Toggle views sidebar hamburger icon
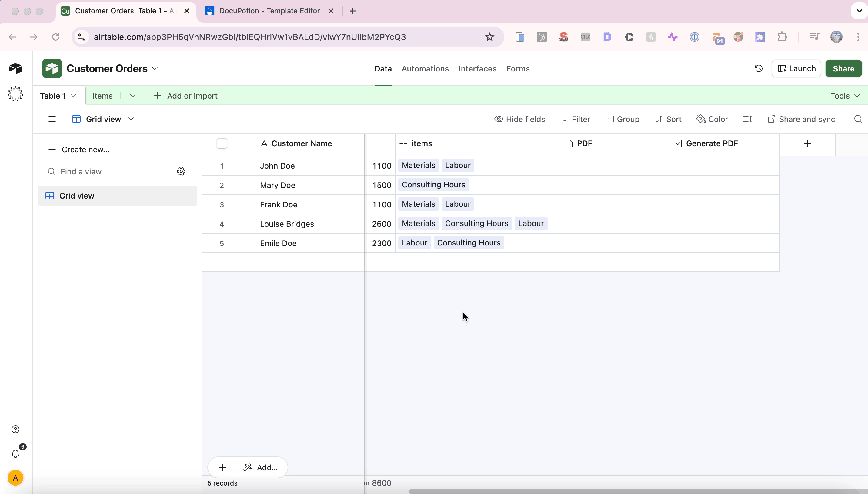Screen dimensions: 868x494 52,119
